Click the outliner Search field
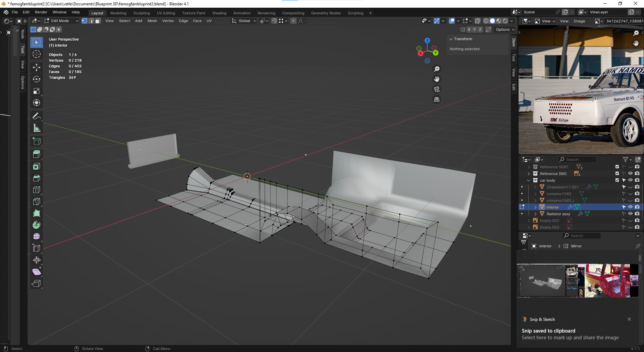Image resolution: width=644 pixels, height=352 pixels. [578, 160]
